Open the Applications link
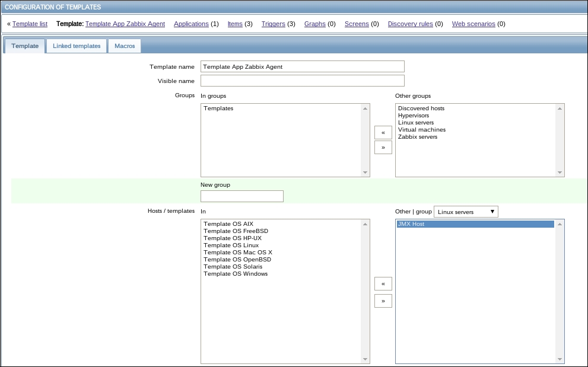 (x=191, y=24)
